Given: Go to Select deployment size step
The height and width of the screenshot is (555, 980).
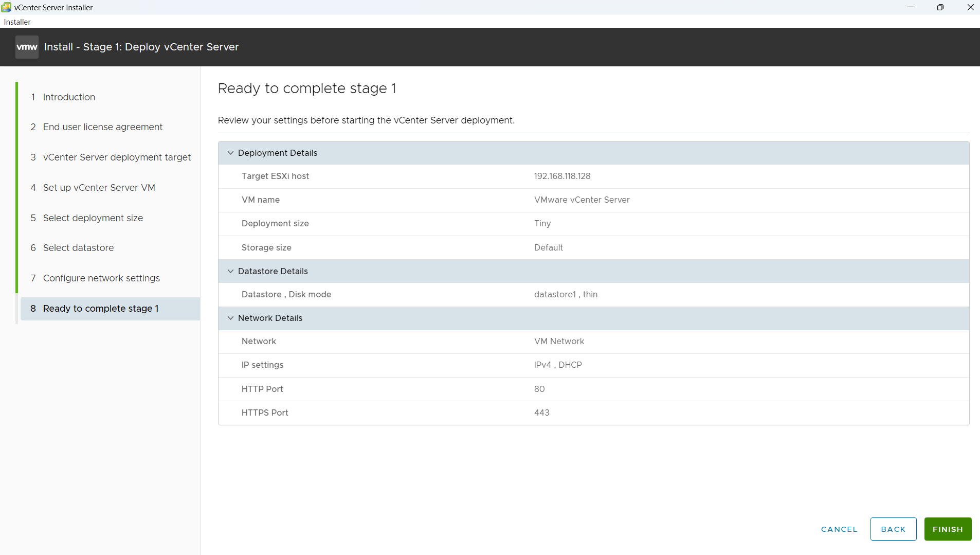Looking at the screenshot, I should (93, 218).
